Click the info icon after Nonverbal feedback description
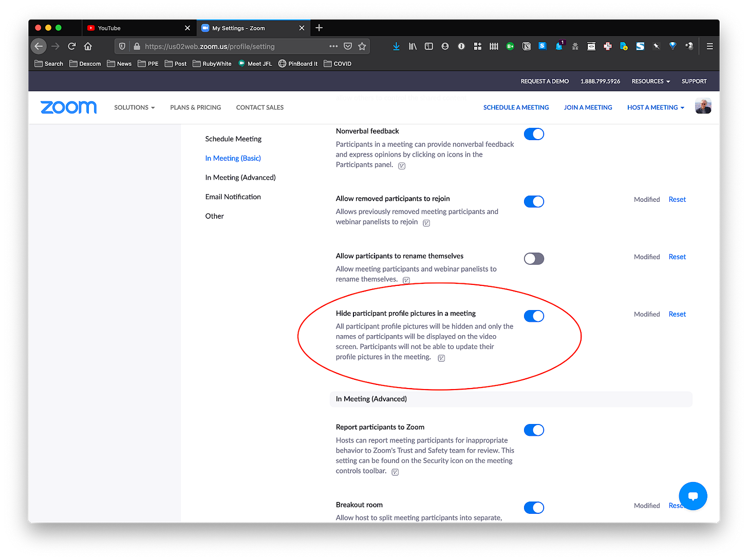The width and height of the screenshot is (748, 560). tap(402, 166)
